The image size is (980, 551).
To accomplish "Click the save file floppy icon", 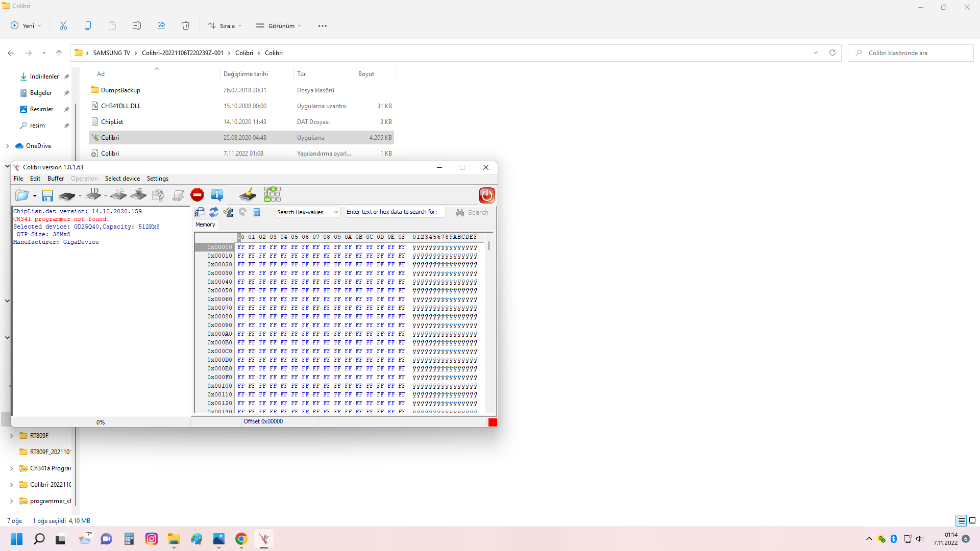I will click(47, 195).
